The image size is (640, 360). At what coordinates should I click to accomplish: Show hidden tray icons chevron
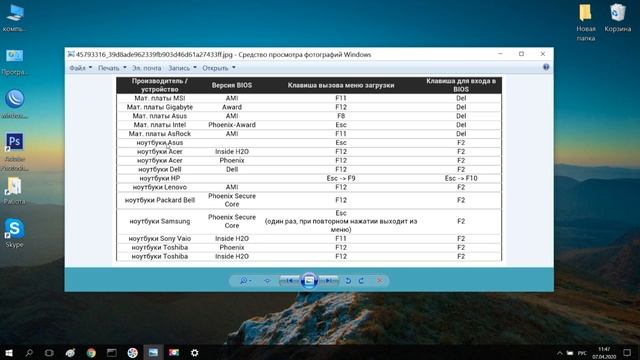click(x=560, y=353)
